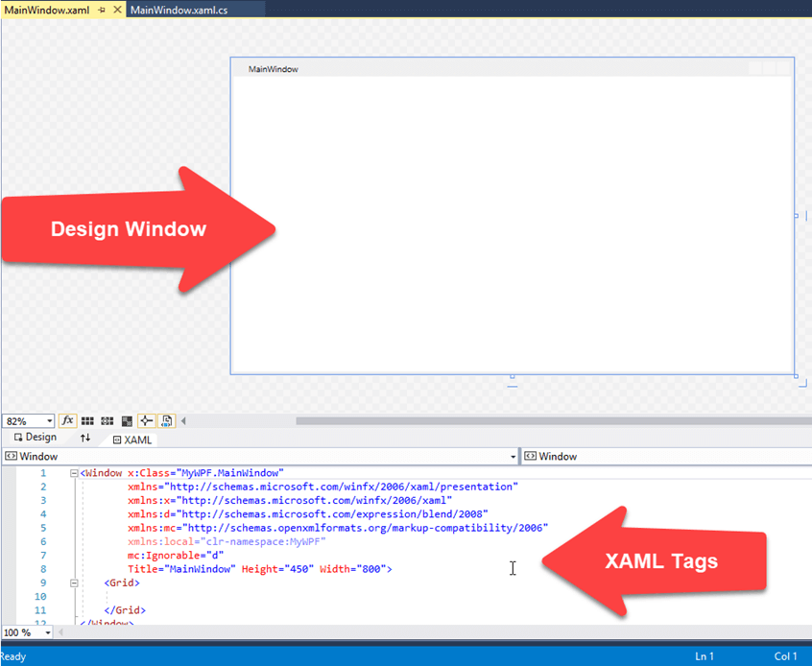Click the Snapline Snapping icon

click(147, 420)
